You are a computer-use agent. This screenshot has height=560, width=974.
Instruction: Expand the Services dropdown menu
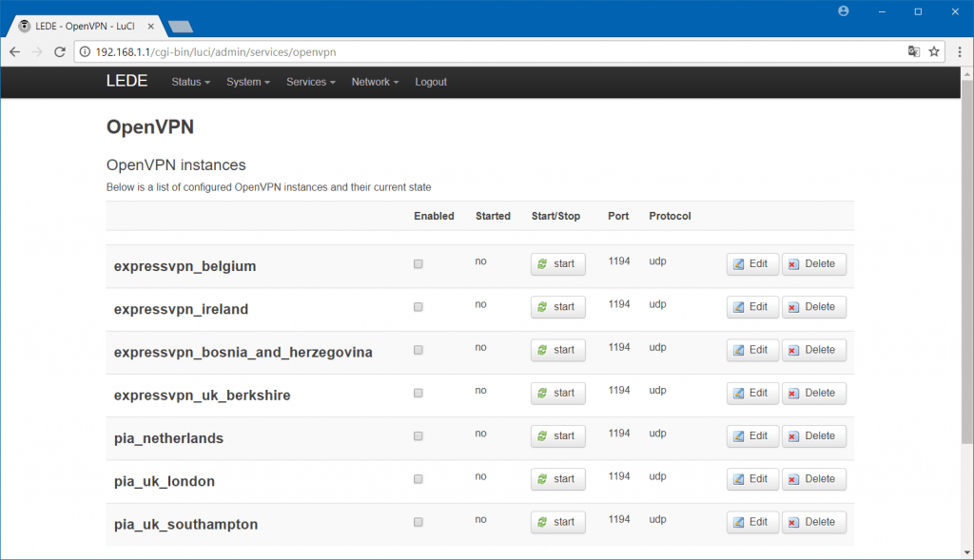(x=310, y=82)
